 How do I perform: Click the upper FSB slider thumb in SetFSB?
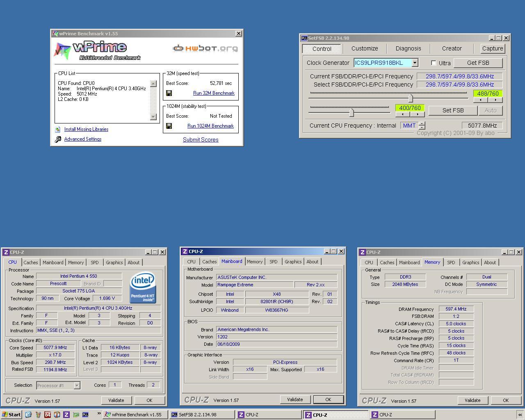[411, 98]
